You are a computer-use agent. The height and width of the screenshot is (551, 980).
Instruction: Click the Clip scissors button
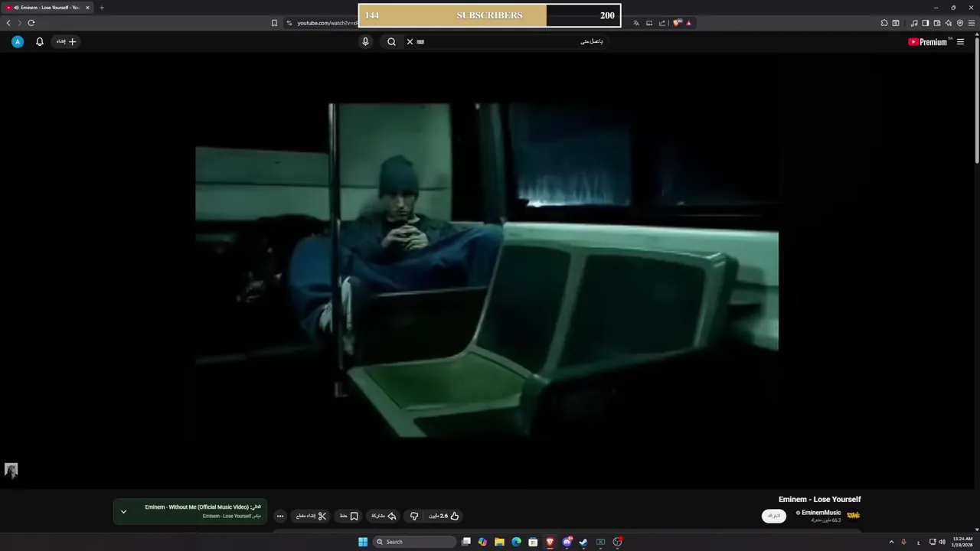click(312, 516)
